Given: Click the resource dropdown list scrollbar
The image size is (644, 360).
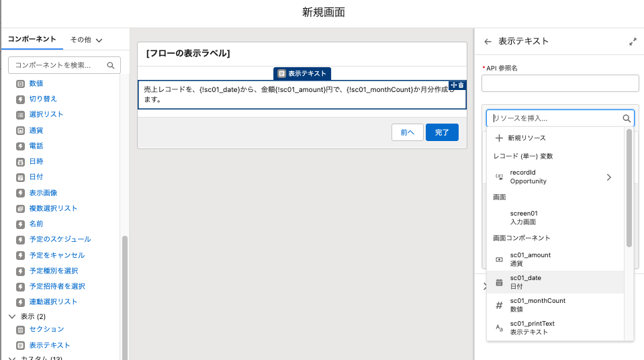Looking at the screenshot, I should point(629,188).
